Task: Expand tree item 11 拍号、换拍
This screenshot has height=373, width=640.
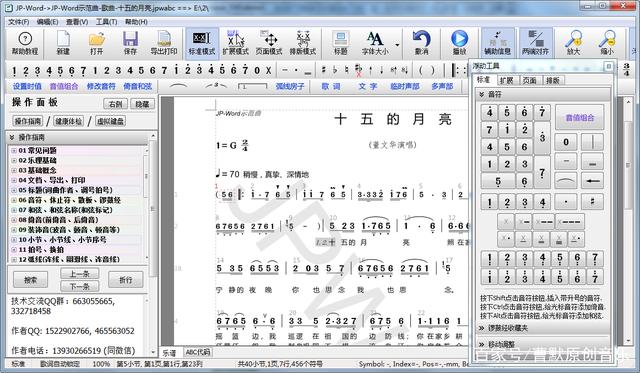Action: pyautogui.click(x=14, y=249)
